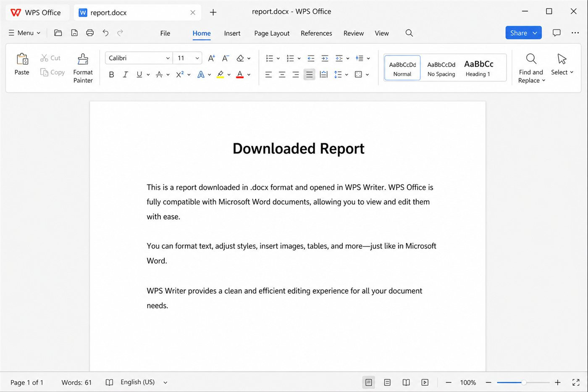
Task: Center align the text
Action: (282, 74)
